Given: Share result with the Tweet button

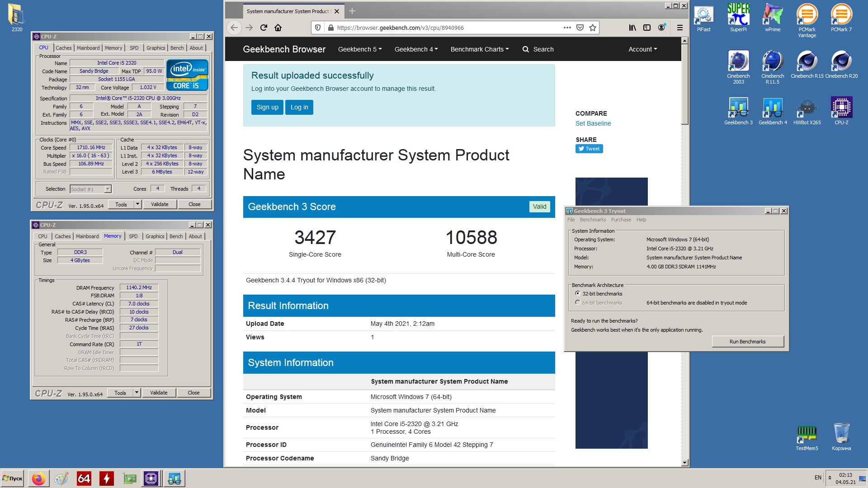Looking at the screenshot, I should [x=589, y=149].
